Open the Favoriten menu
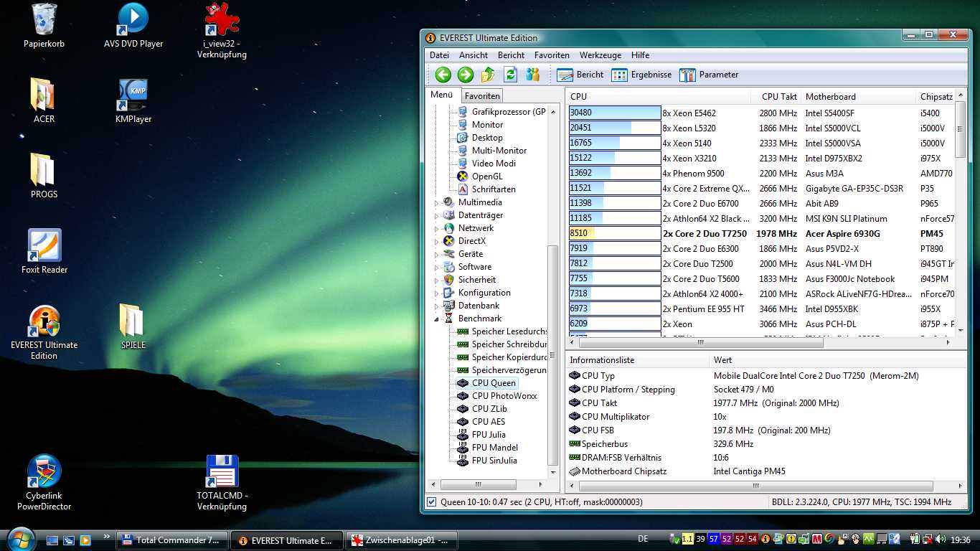The height and width of the screenshot is (551, 980). [552, 55]
